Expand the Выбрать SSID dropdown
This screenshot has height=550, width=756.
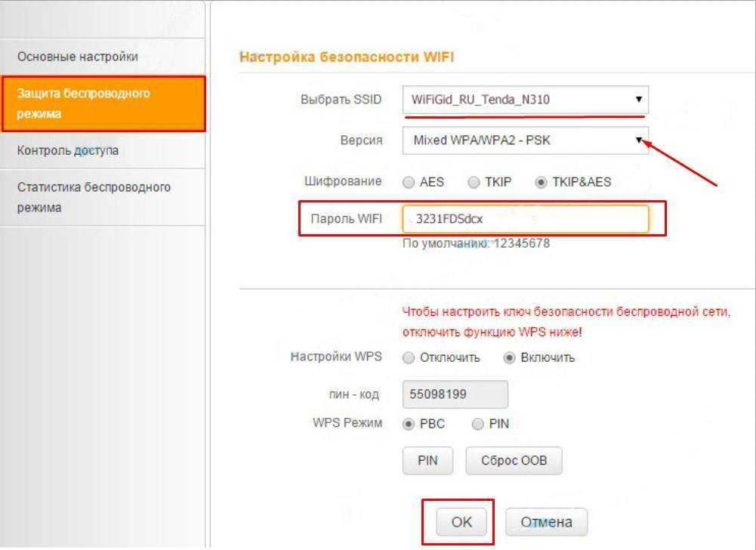[526, 100]
